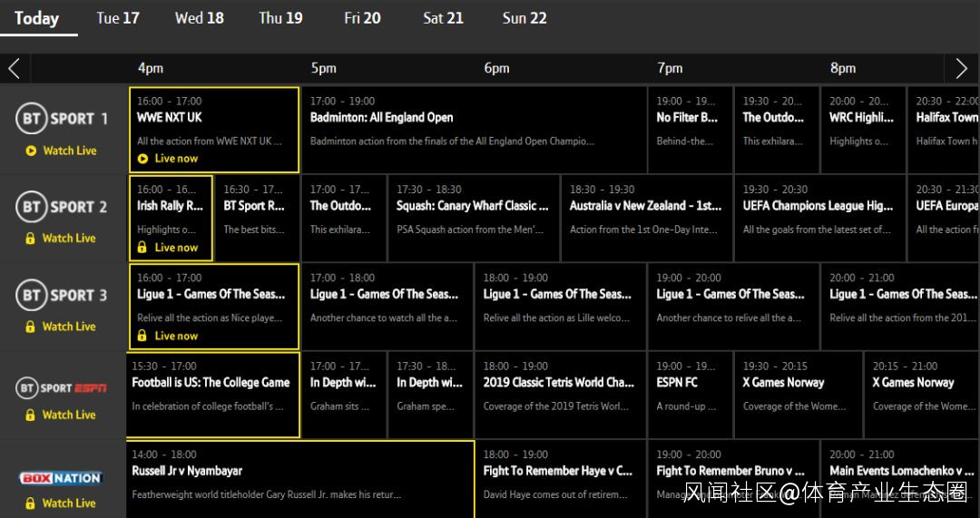Open X Games Norway 20:15 programme
The height and width of the screenshot is (518, 980).
click(x=923, y=395)
